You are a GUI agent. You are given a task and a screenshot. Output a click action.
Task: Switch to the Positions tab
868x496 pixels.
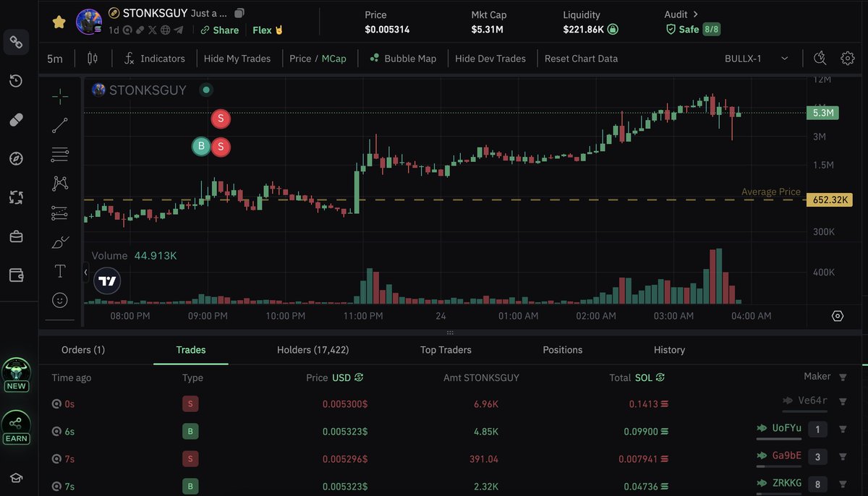pos(563,349)
